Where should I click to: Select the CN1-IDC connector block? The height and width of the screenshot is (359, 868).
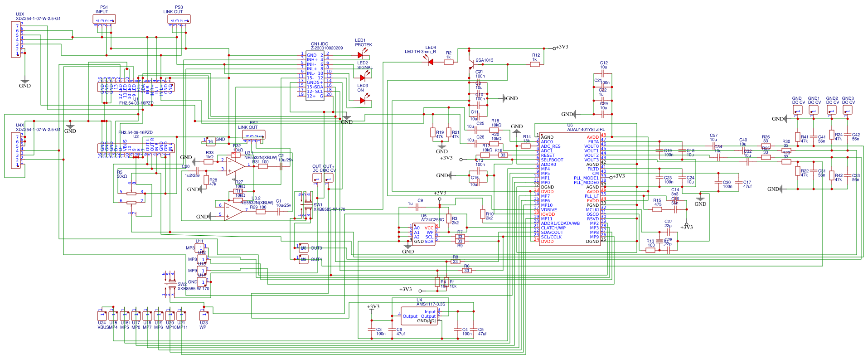315,76
